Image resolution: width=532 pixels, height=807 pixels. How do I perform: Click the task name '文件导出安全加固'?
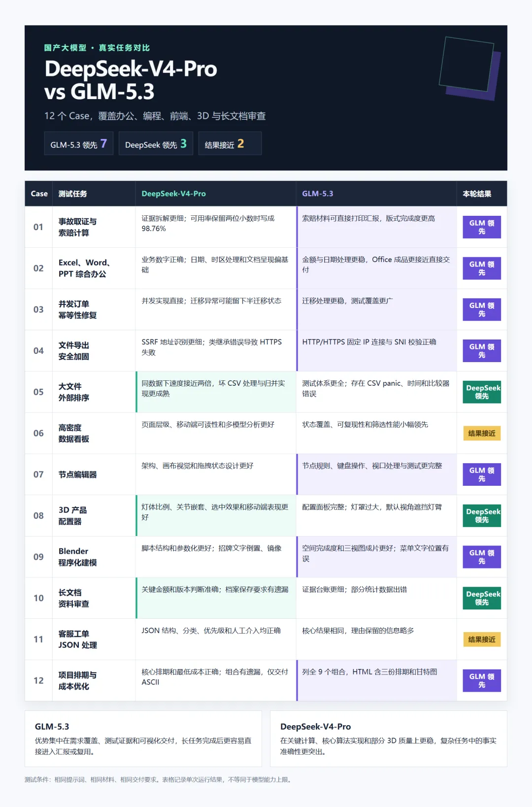(74, 351)
